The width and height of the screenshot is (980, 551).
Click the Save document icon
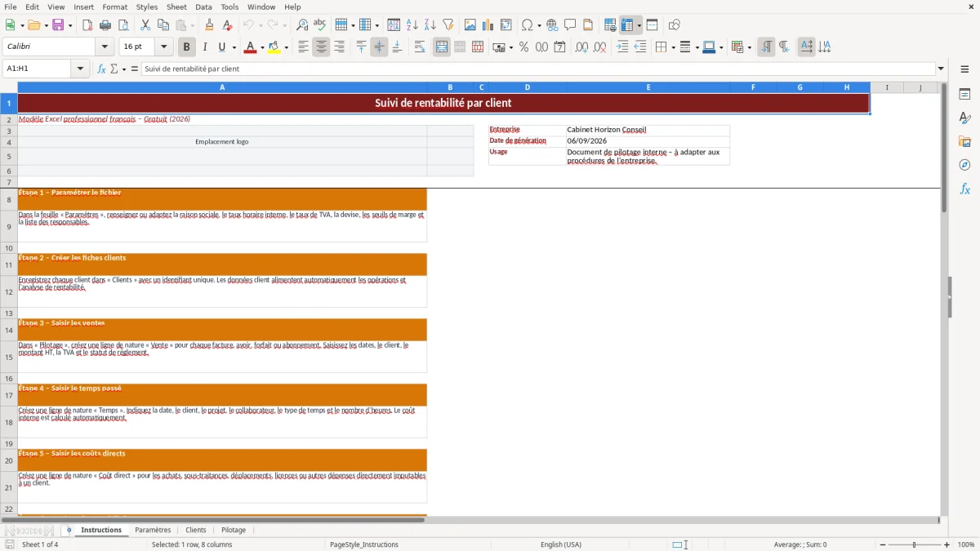58,25
